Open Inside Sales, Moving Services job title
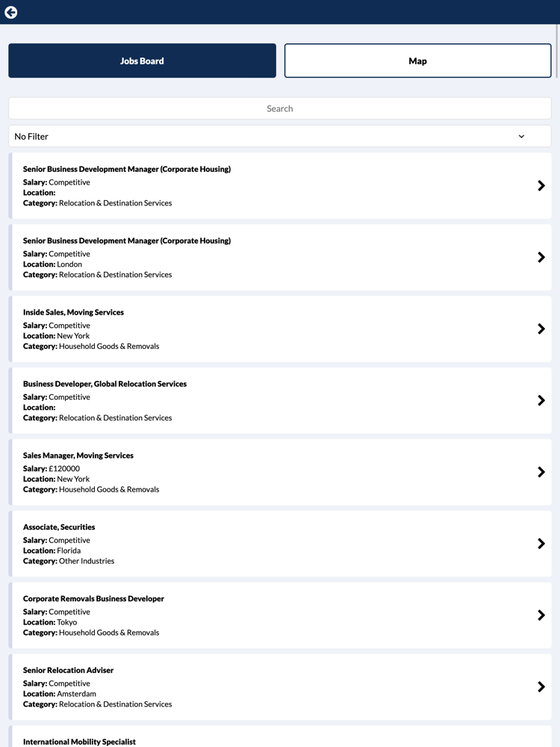Image resolution: width=560 pixels, height=747 pixels. click(x=73, y=312)
